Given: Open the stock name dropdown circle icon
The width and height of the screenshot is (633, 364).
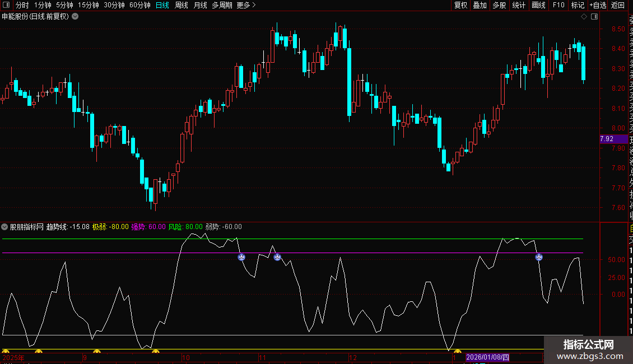Looking at the screenshot, I should click(x=75, y=17).
